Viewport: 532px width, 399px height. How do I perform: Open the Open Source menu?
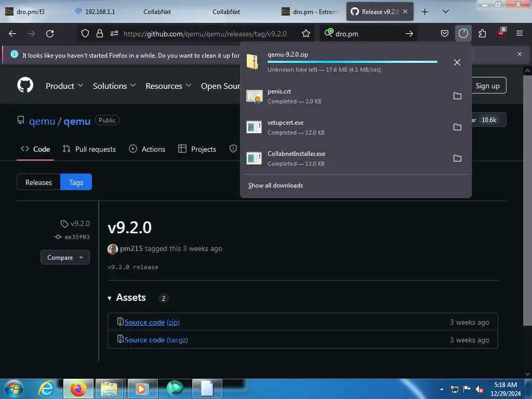click(x=220, y=86)
